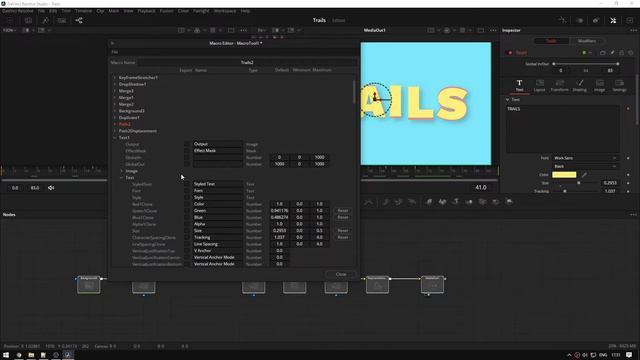Open the Shading tab icon in Inspector
Screen dimensions: 640x360
click(580, 85)
